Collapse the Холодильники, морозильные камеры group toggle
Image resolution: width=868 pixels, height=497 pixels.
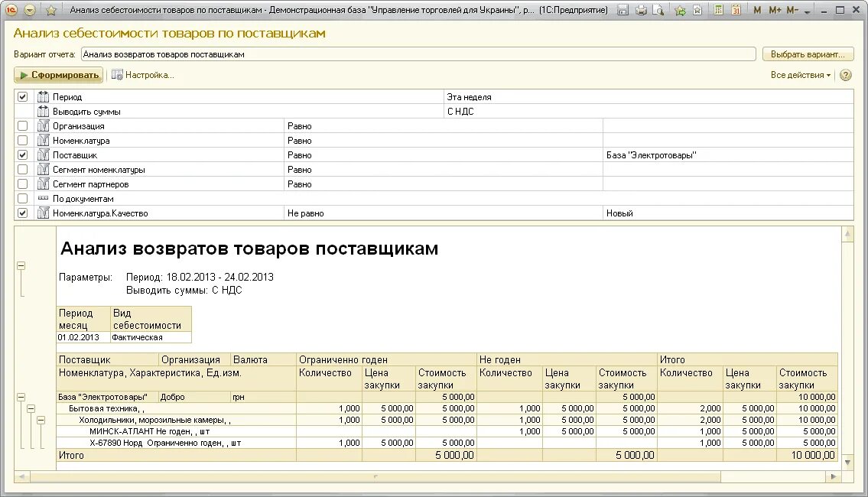(41, 420)
